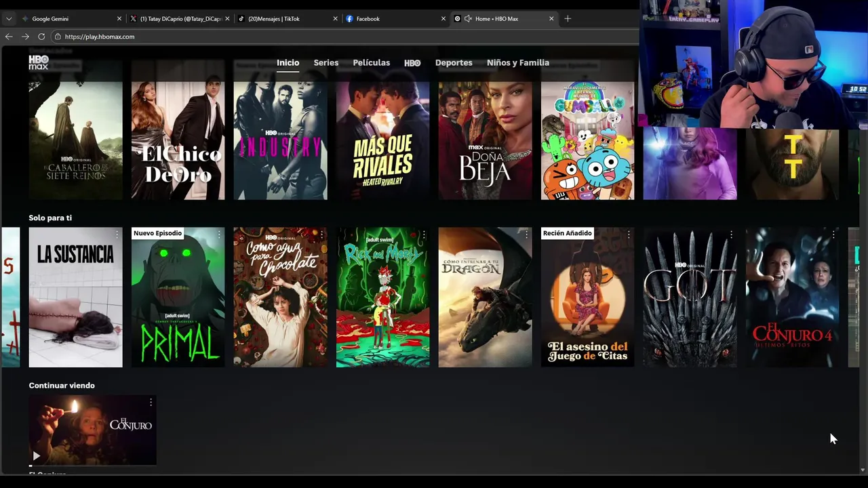Open Cómo Entrenar a tu Dragón poster
The image size is (868, 488).
(x=486, y=298)
